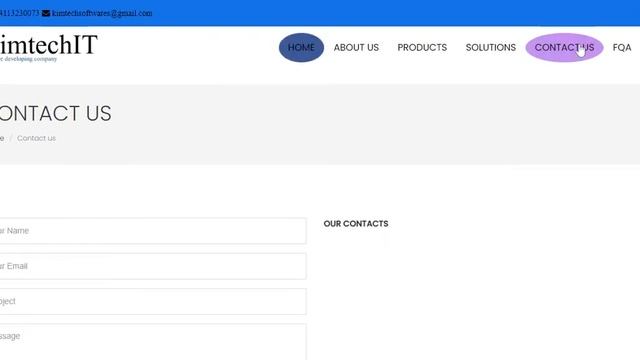The width and height of the screenshot is (640, 360).
Task: Click the 'Contact us' breadcrumb text
Action: coord(36,138)
